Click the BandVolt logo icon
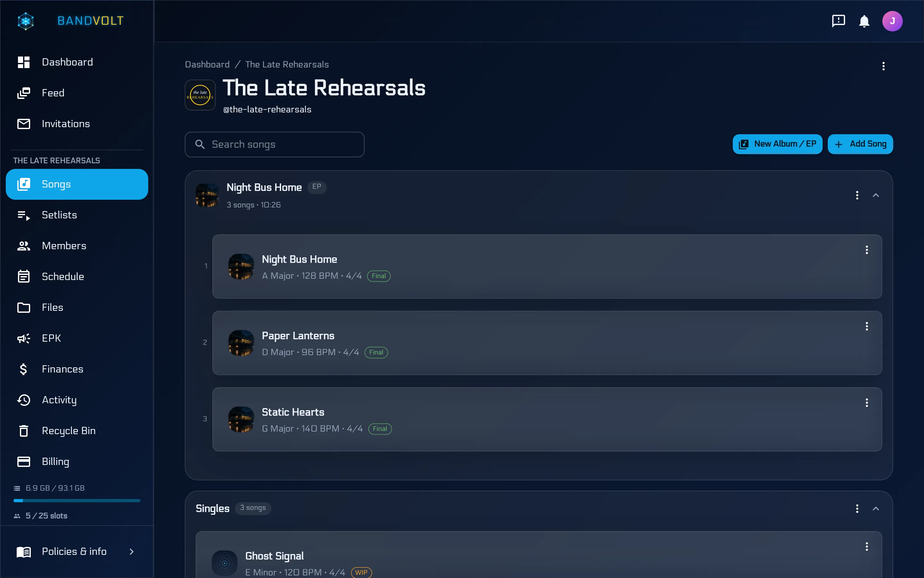The image size is (924, 578). [26, 21]
